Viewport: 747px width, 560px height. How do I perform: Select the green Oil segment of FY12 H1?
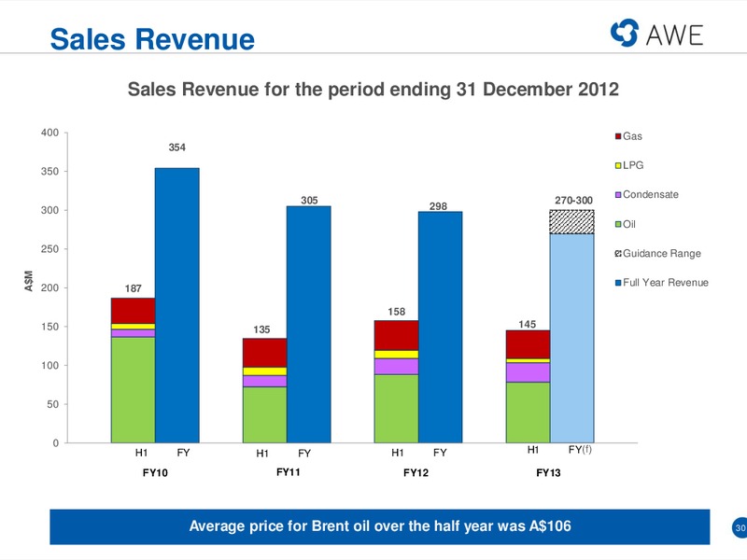click(396, 409)
